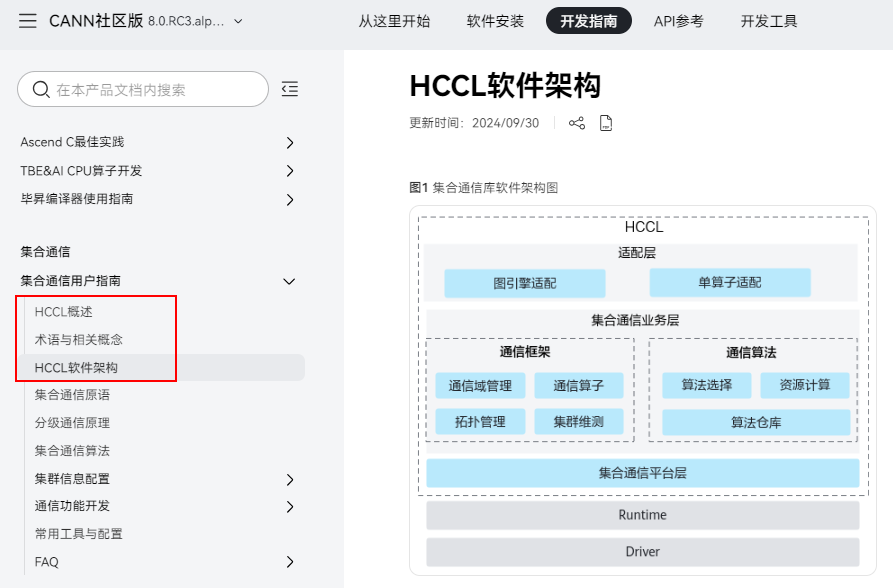893x588 pixels.
Task: Collapse the sidebar with the fold icon
Action: pyautogui.click(x=290, y=89)
